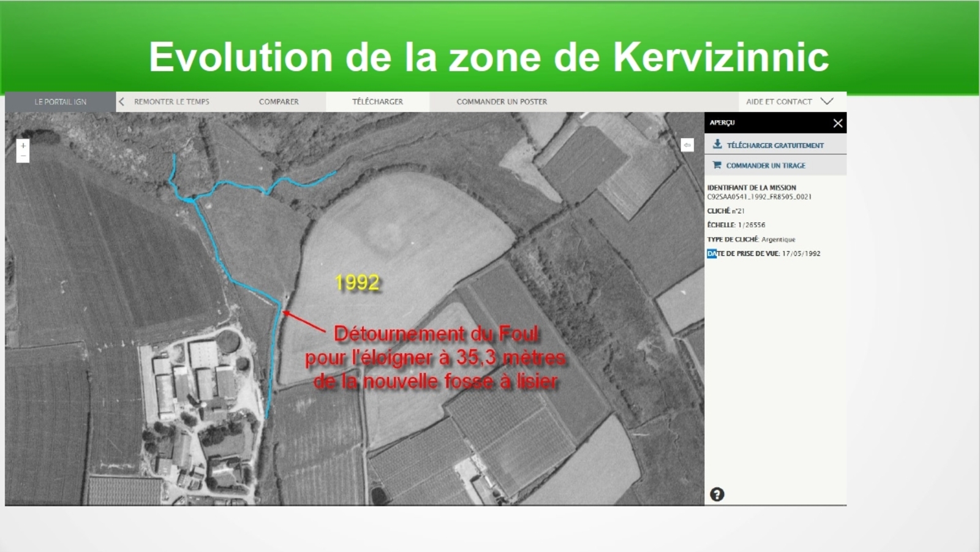Screen dimensions: 980x552
Task: Click Commander un tirage button
Action: [766, 165]
